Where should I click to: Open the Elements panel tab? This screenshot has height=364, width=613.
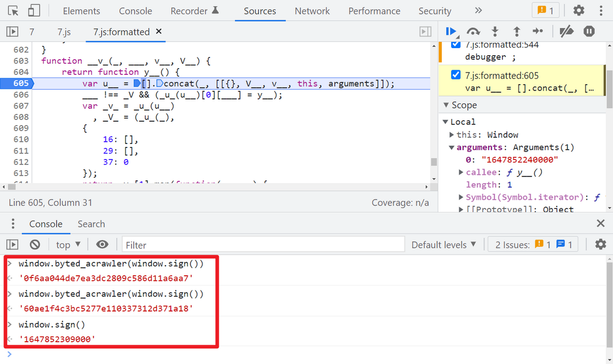click(82, 11)
